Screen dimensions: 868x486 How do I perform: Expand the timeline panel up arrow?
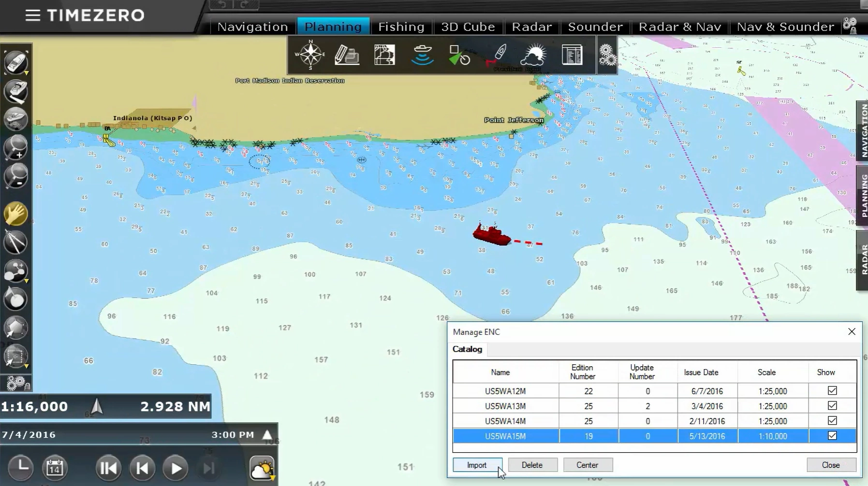[267, 434]
